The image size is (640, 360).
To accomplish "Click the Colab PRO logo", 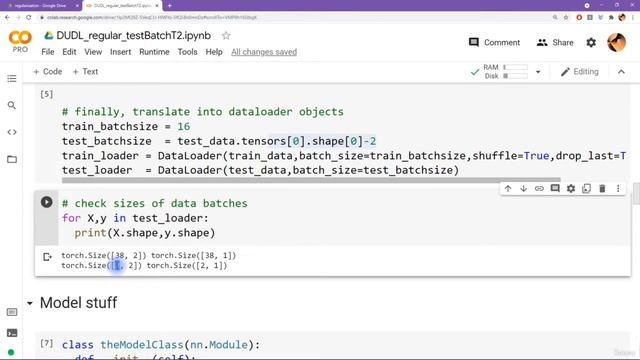I will (20, 42).
